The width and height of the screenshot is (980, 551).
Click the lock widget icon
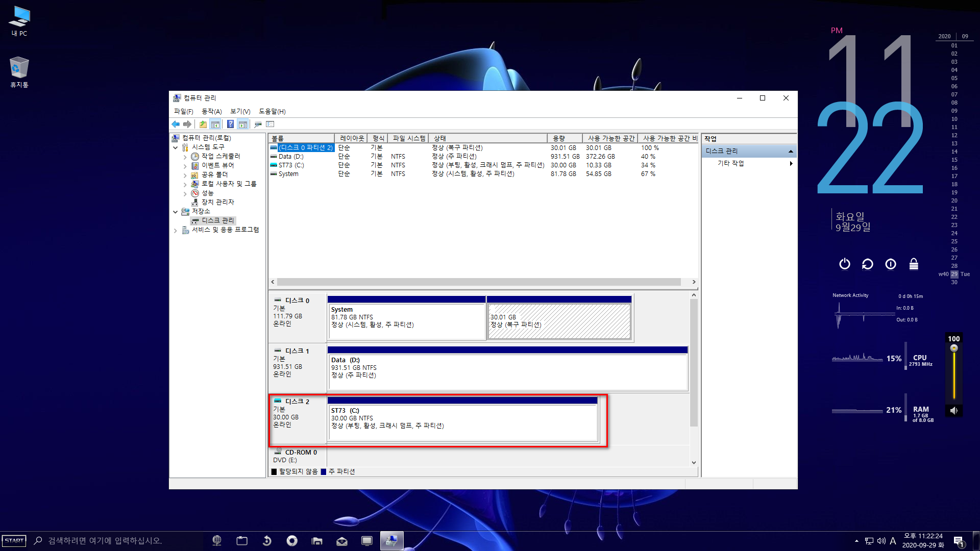pos(914,264)
